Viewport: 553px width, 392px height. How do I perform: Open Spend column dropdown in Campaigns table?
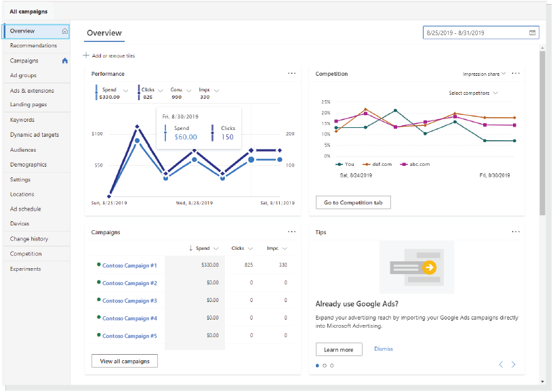coord(216,248)
